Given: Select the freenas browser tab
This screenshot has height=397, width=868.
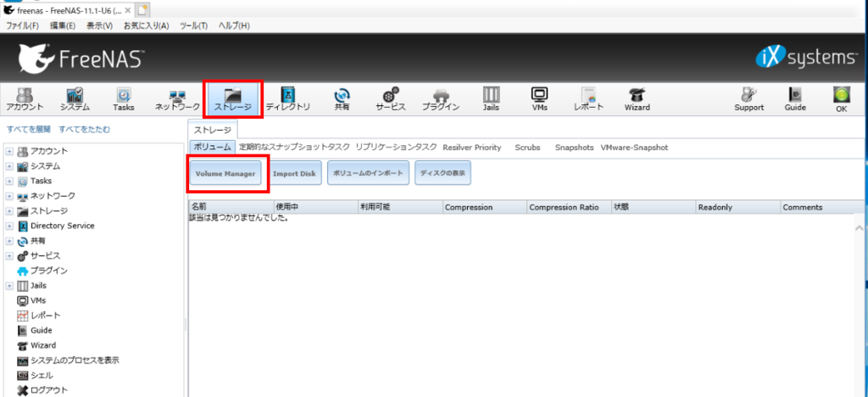Looking at the screenshot, I should (x=66, y=10).
